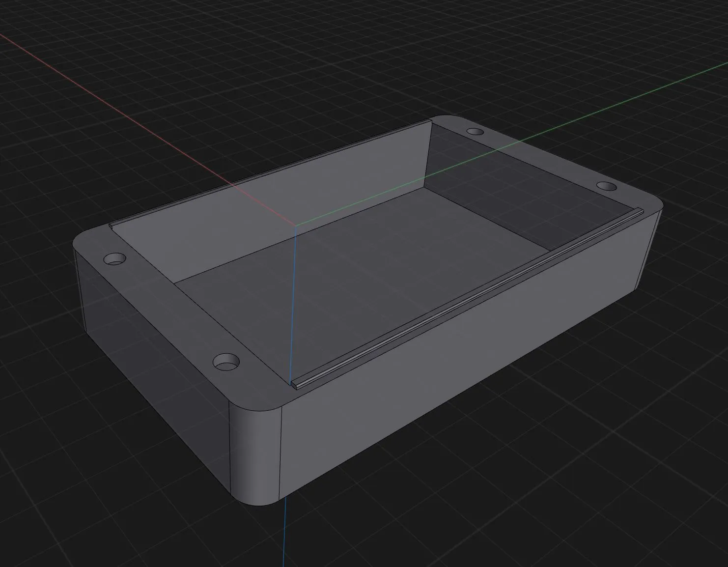Click the screw hole at the enclosure's far back corner
This screenshot has height=567, width=728.
475,132
